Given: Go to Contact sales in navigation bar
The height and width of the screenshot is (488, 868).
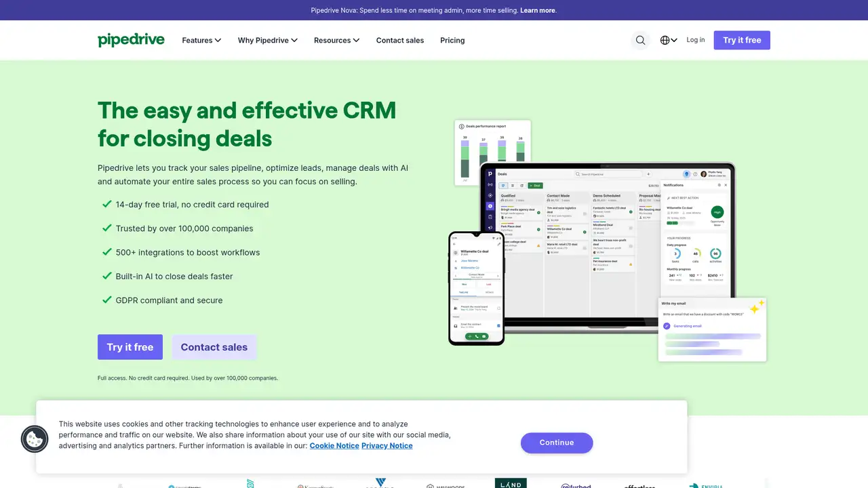Looking at the screenshot, I should click(400, 40).
